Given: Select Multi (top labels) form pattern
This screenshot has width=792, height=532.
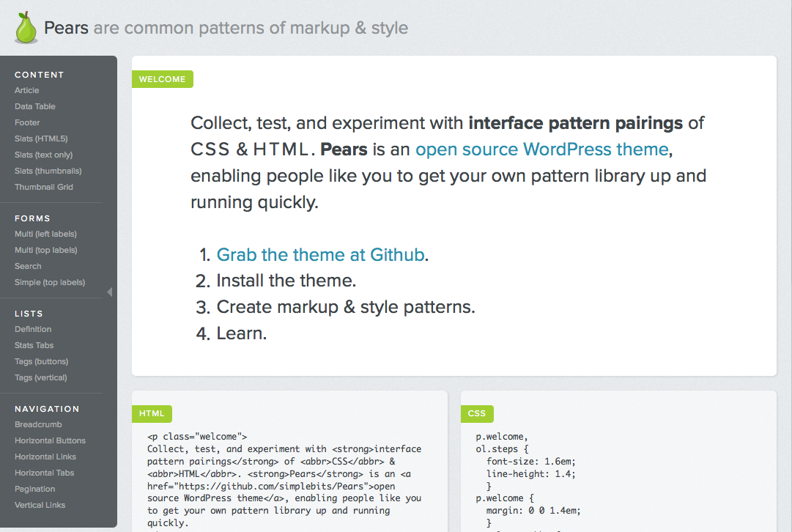Looking at the screenshot, I should coord(46,250).
